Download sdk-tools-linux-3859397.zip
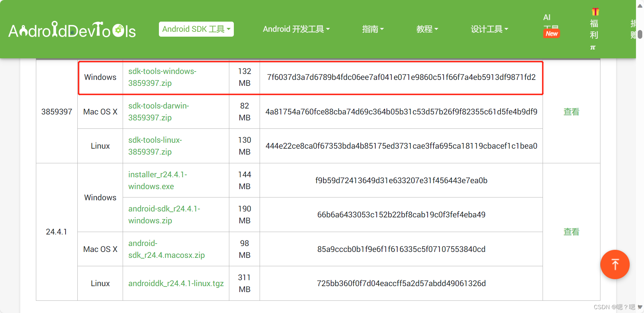The width and height of the screenshot is (644, 313). pyautogui.click(x=155, y=146)
